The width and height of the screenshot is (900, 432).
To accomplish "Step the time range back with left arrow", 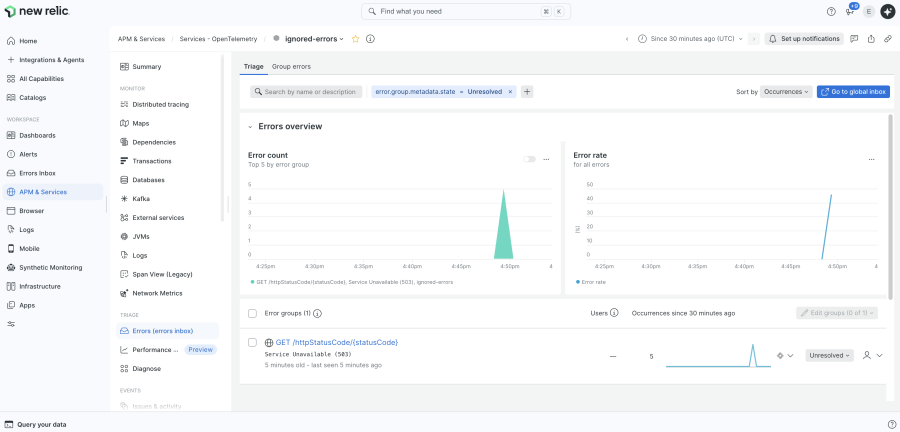I will click(x=627, y=39).
